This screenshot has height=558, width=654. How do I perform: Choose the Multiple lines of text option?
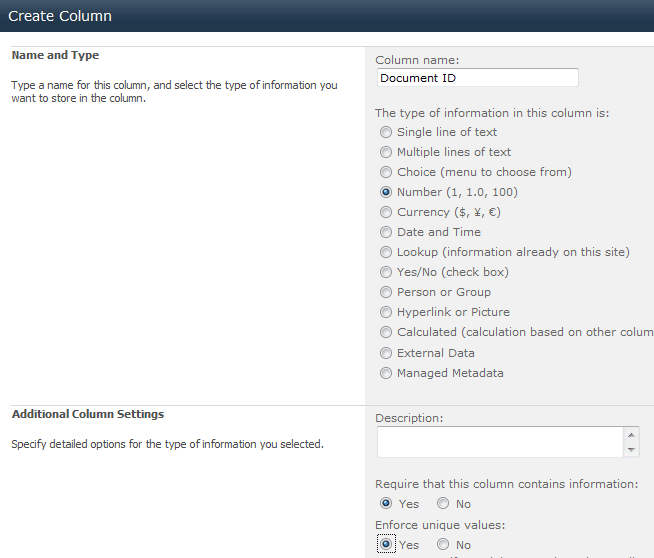pos(386,152)
